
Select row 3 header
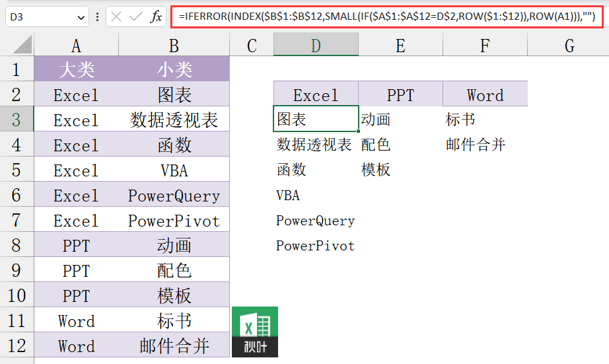point(17,120)
